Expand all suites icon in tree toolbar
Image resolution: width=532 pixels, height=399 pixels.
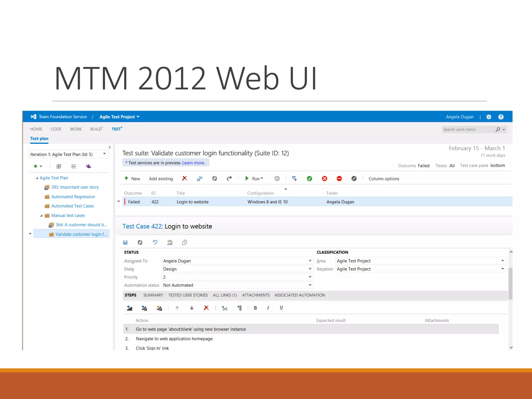pyautogui.click(x=59, y=166)
